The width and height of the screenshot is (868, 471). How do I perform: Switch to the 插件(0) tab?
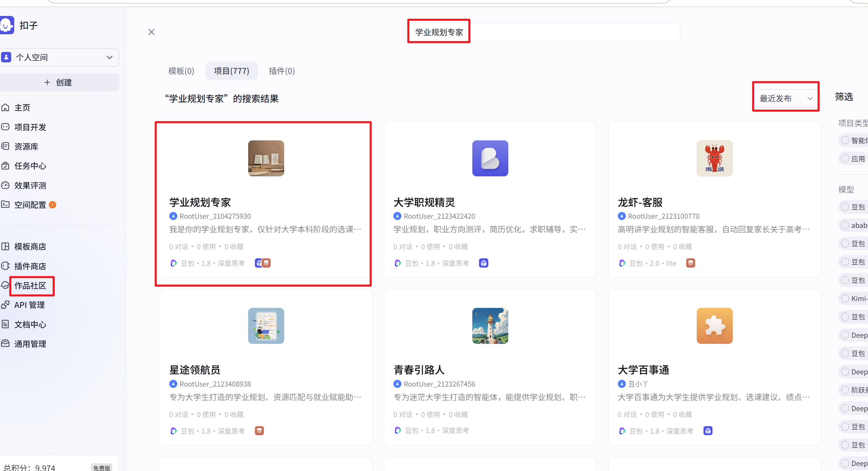coord(282,71)
